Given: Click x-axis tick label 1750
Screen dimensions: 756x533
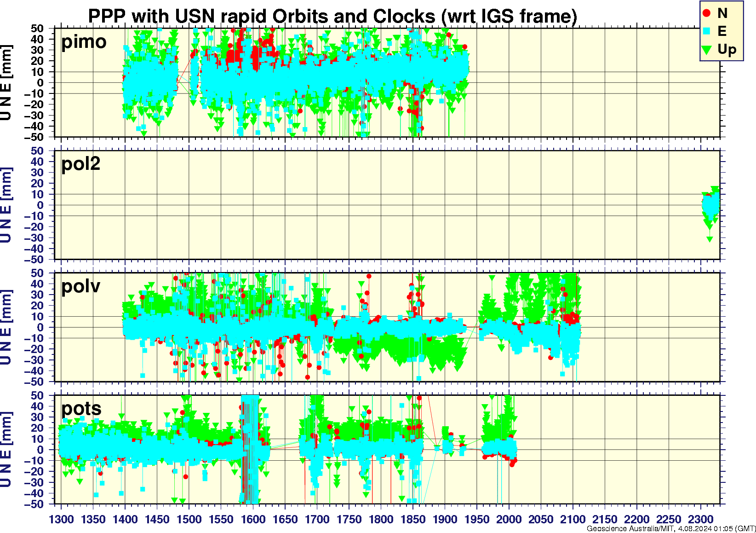Looking at the screenshot, I should [349, 519].
